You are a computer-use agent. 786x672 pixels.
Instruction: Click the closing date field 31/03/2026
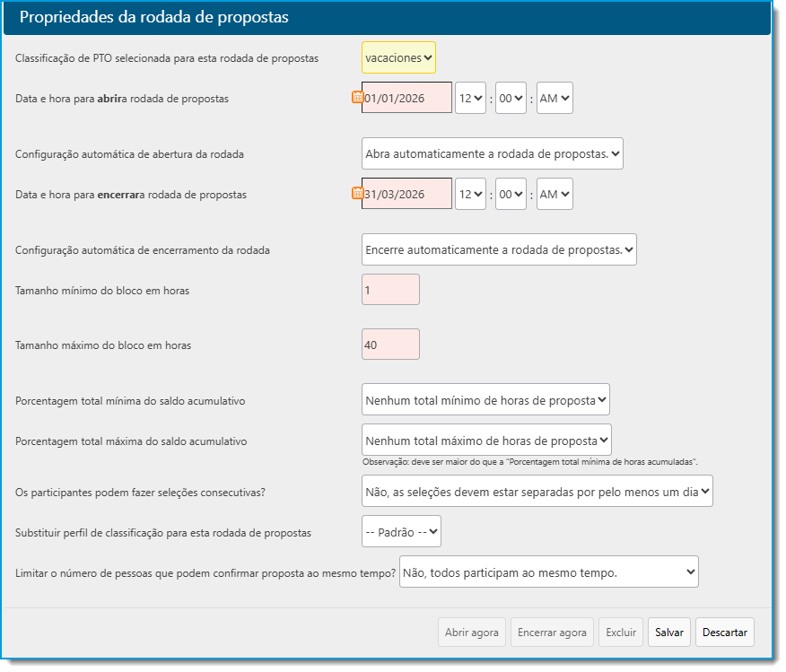click(406, 194)
